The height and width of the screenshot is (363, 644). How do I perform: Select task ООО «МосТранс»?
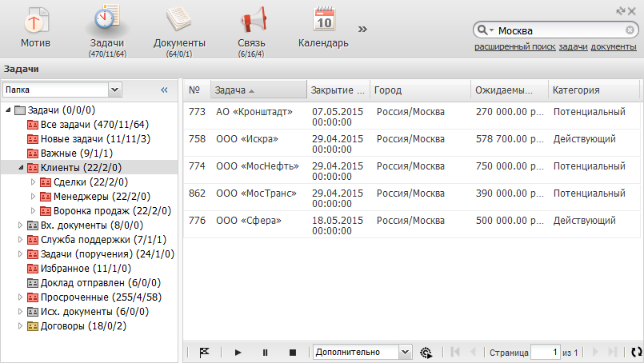tap(256, 193)
